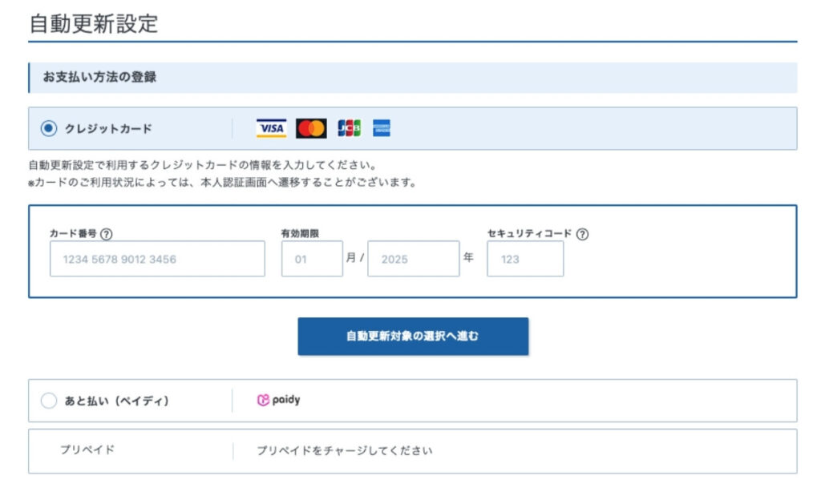
Task: Click the expiration month input field
Action: (x=311, y=258)
